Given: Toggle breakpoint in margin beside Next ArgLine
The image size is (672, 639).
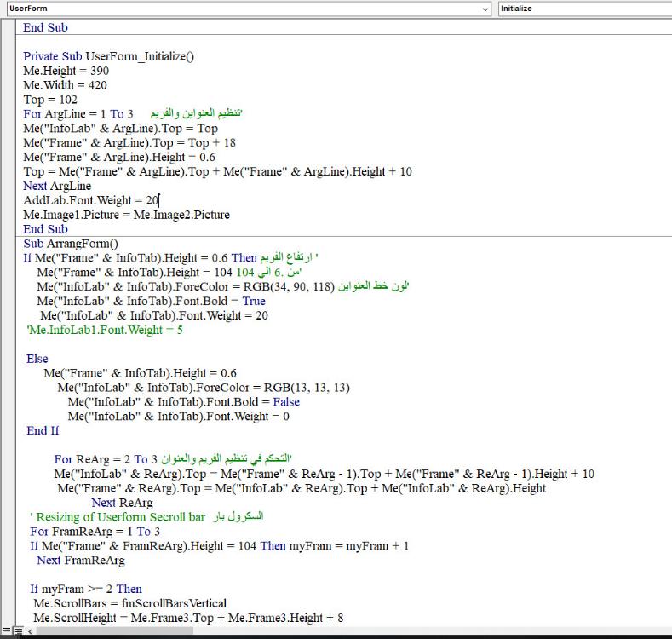Looking at the screenshot, I should (x=8, y=186).
